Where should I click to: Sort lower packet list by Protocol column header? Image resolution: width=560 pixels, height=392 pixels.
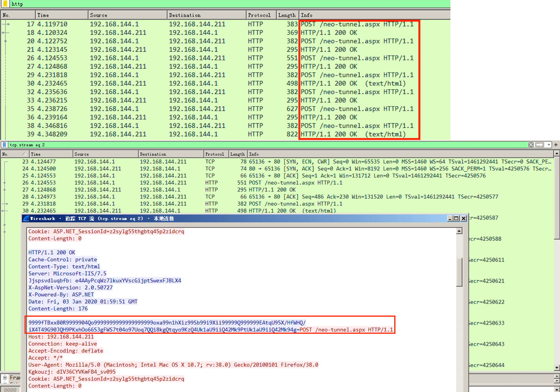pyautogui.click(x=216, y=154)
